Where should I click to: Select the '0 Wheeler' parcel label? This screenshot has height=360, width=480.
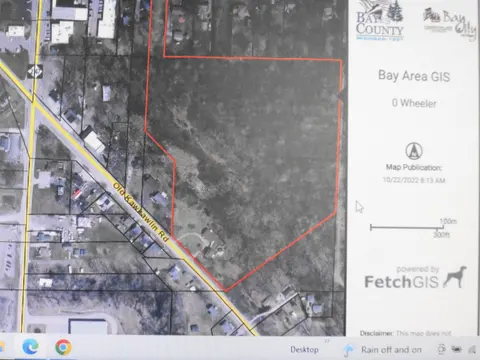tap(414, 103)
